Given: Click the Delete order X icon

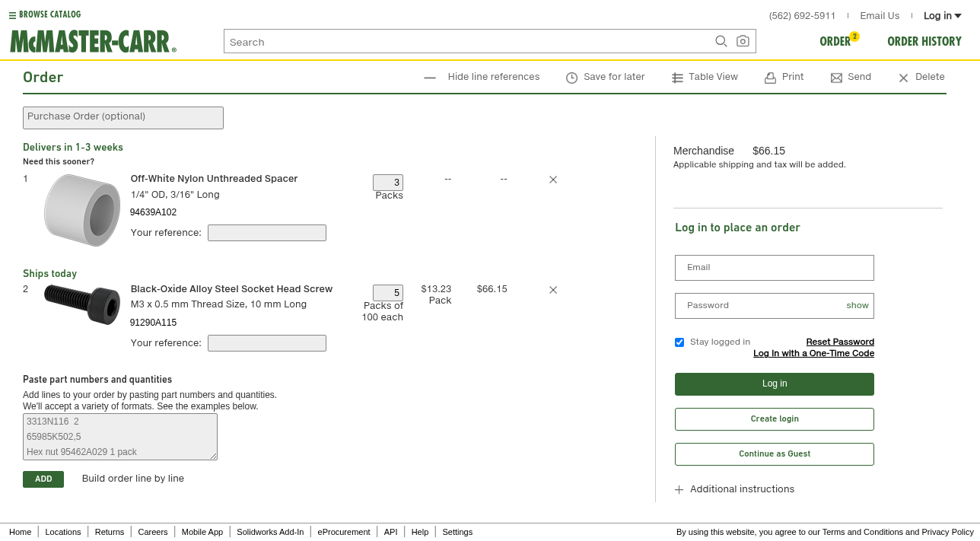Looking at the screenshot, I should tap(903, 78).
